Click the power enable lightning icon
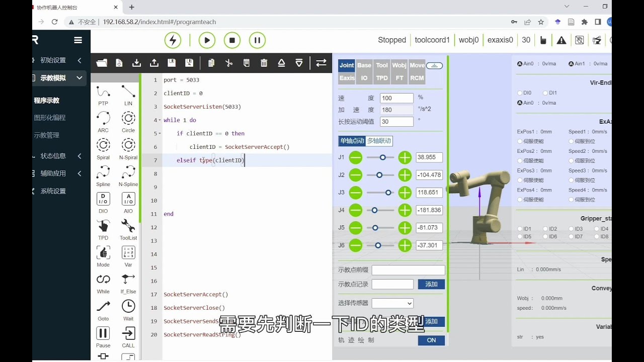Screen dimensions: 644x362 click(173, 40)
